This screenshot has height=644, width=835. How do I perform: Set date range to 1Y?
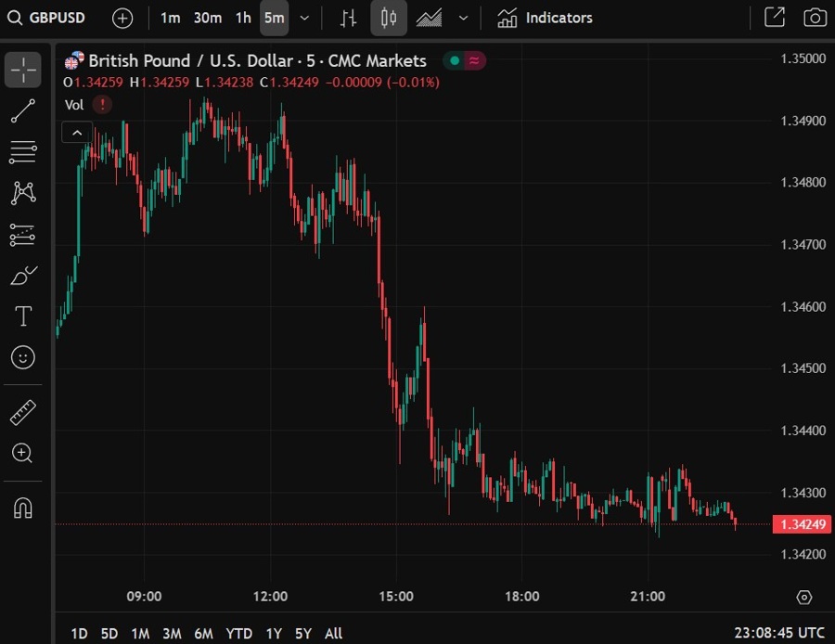[274, 634]
